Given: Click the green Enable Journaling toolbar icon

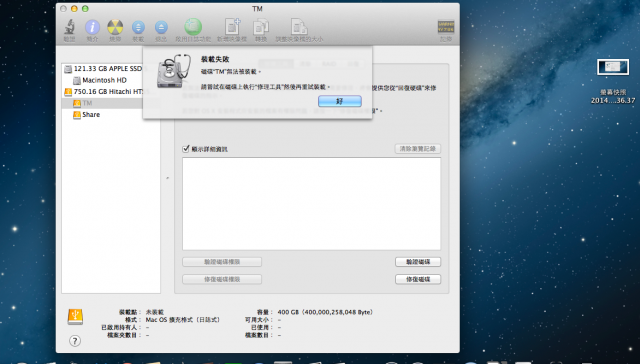Looking at the screenshot, I should (x=193, y=27).
